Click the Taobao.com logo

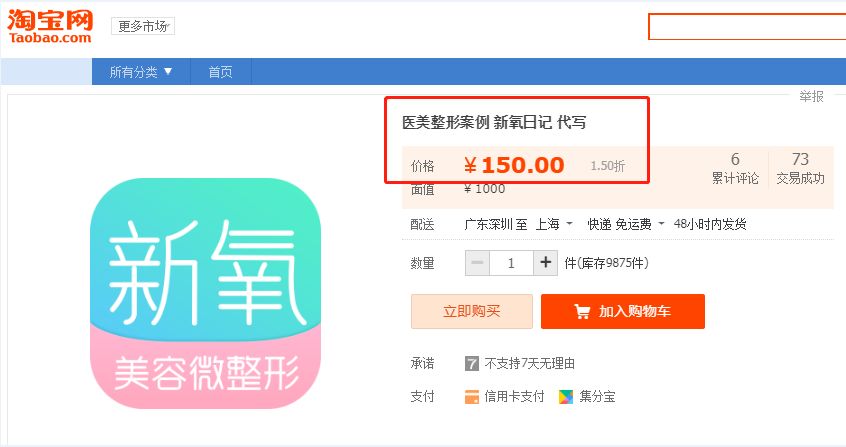[x=50, y=26]
